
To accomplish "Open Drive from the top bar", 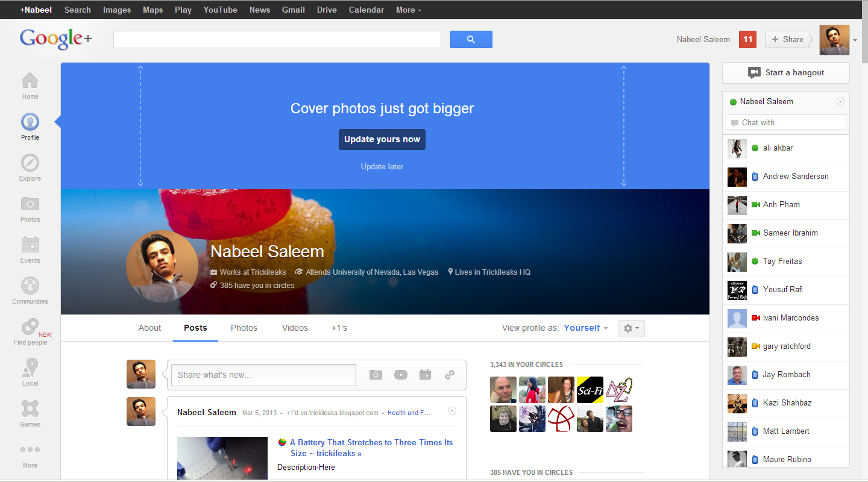I will [x=327, y=10].
